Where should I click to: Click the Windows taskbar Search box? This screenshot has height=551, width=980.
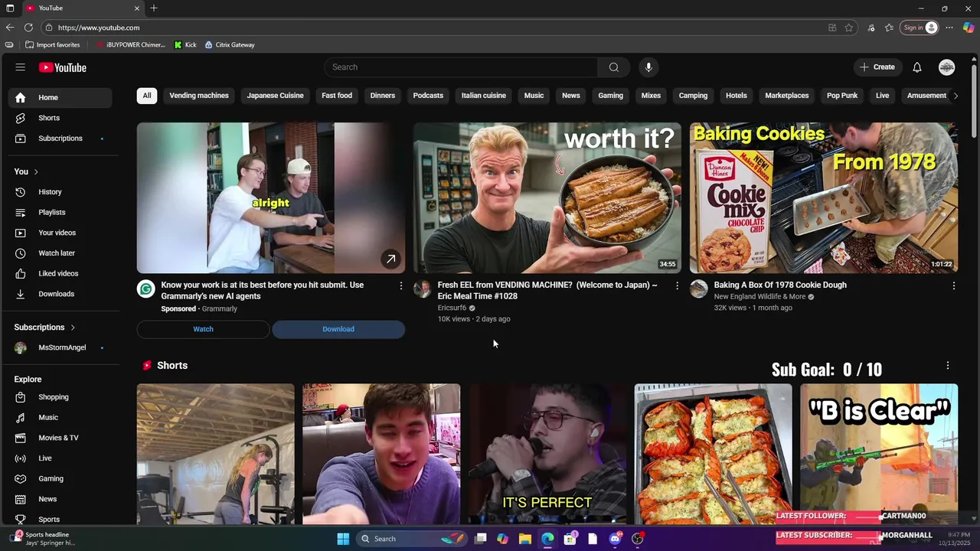(x=412, y=539)
